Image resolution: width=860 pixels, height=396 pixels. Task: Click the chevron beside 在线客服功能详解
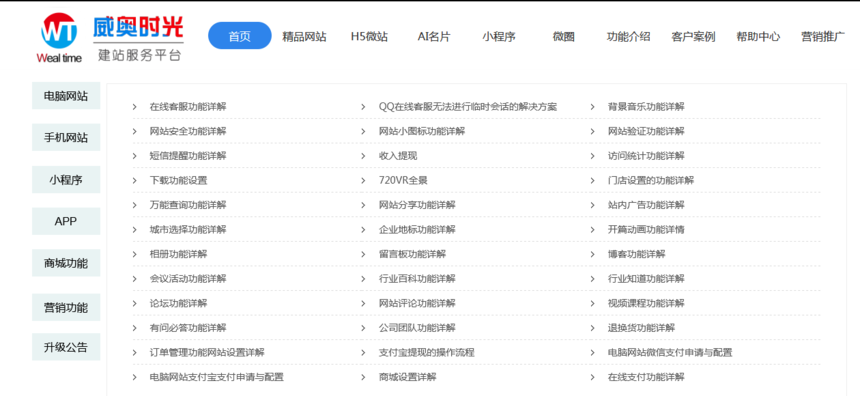(x=134, y=107)
